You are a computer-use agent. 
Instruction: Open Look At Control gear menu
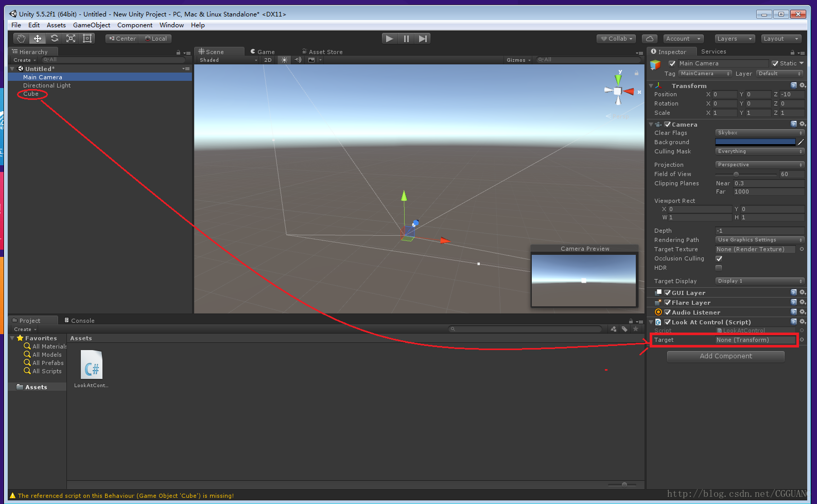802,322
